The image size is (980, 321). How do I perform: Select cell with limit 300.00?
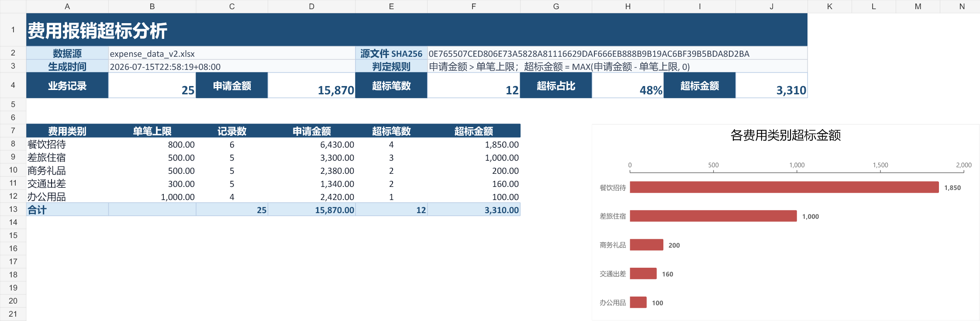152,183
